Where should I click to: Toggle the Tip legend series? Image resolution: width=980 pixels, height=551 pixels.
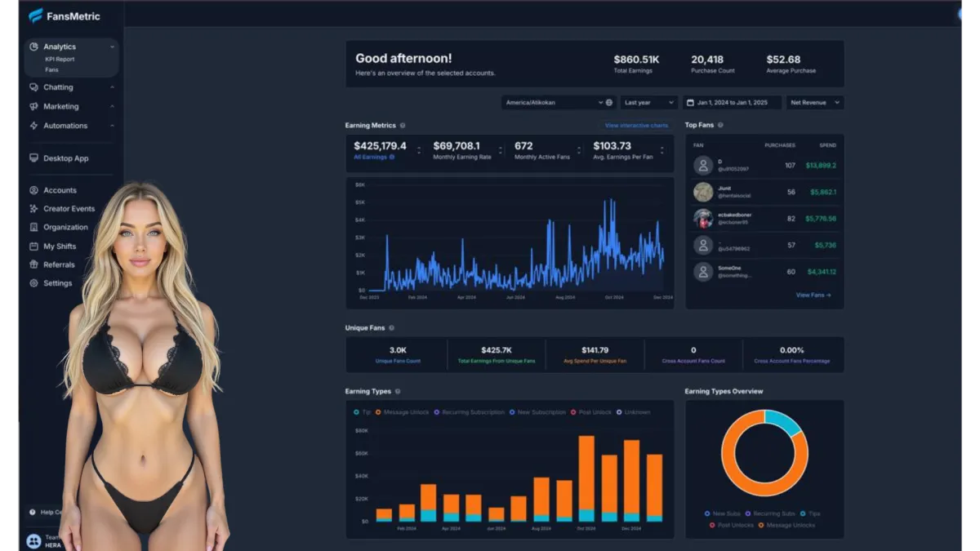361,412
